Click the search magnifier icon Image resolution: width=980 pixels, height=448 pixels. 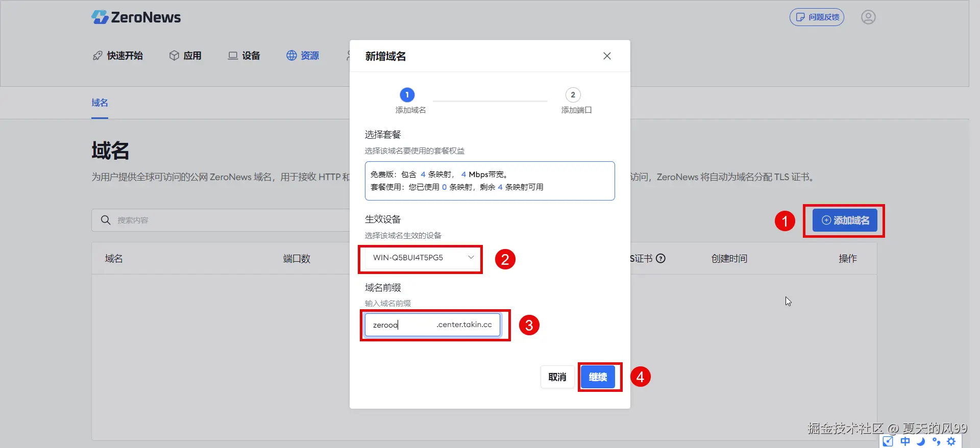click(106, 220)
